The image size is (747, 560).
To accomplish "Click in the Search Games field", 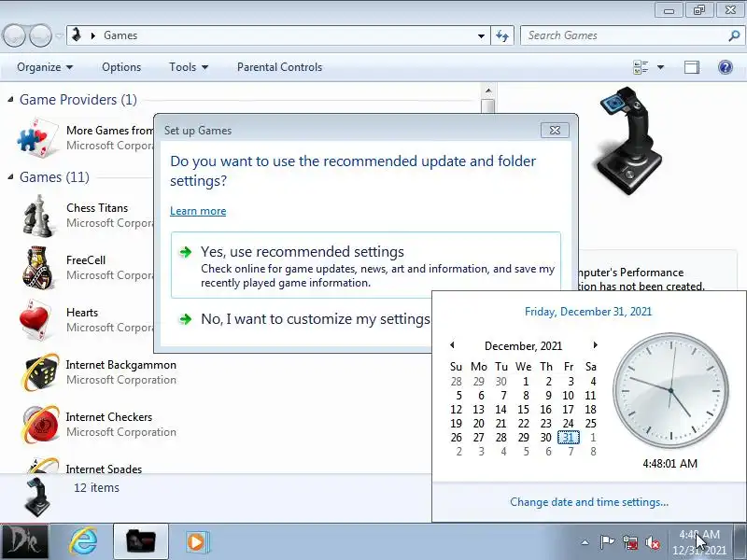I will coord(624,35).
